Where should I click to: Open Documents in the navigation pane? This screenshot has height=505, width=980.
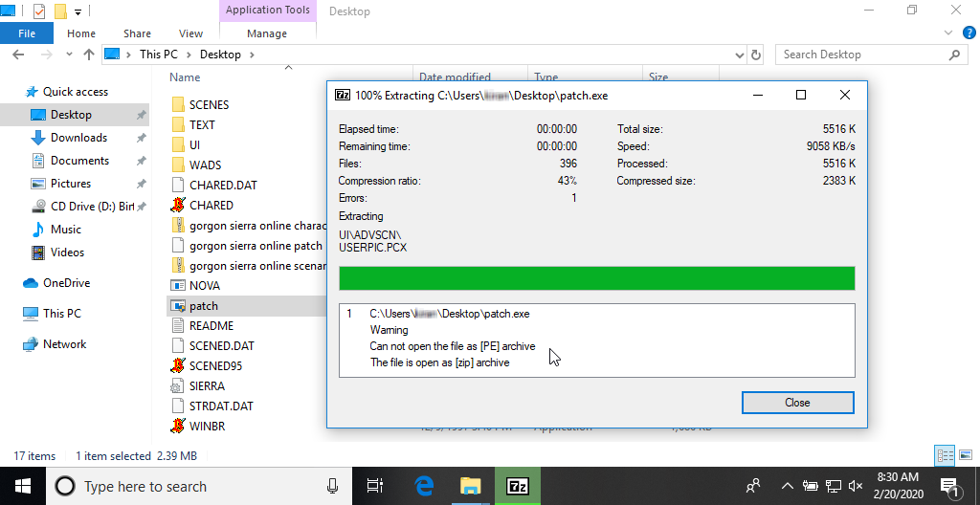click(x=79, y=161)
